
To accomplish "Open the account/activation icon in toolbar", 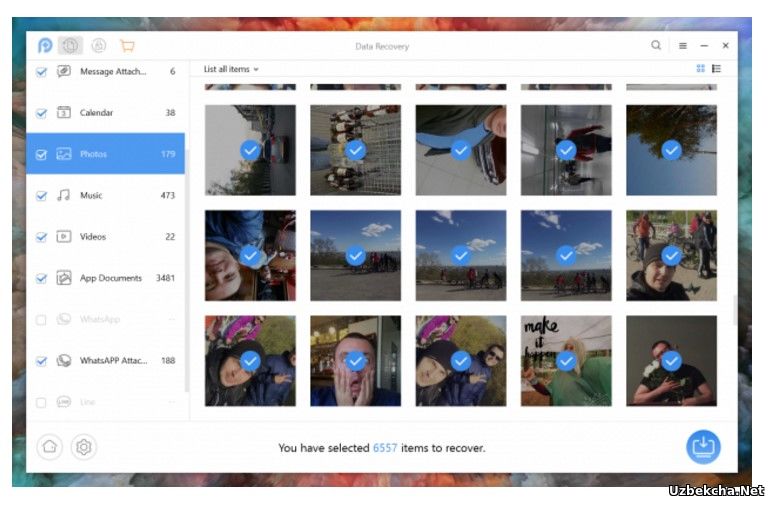I will point(99,45).
